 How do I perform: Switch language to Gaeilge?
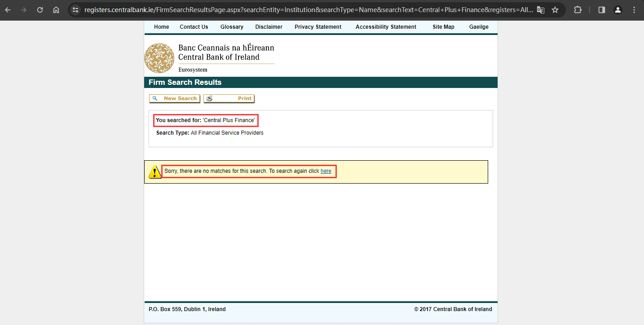click(x=479, y=27)
